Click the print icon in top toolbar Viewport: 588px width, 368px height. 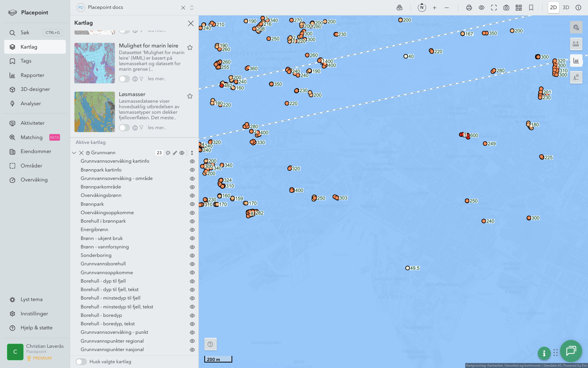[469, 8]
